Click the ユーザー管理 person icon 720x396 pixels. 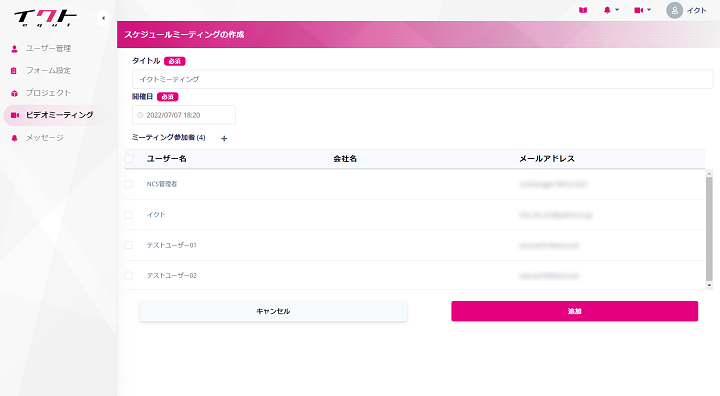[x=14, y=49]
